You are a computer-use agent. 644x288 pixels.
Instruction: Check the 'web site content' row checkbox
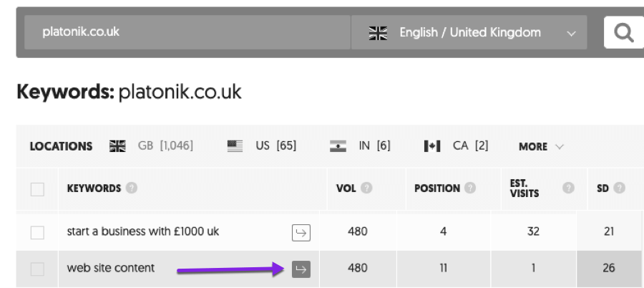click(x=37, y=269)
